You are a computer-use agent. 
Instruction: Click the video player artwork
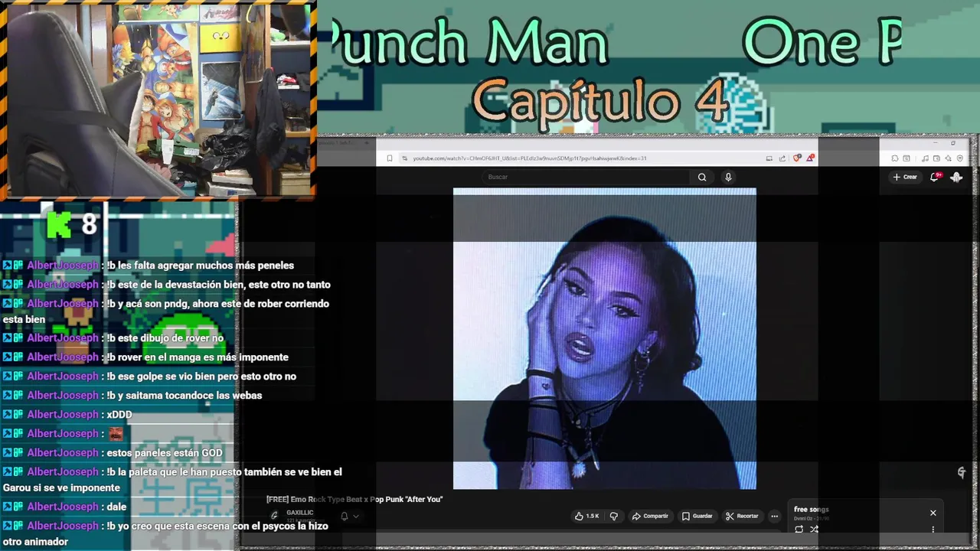tap(605, 338)
